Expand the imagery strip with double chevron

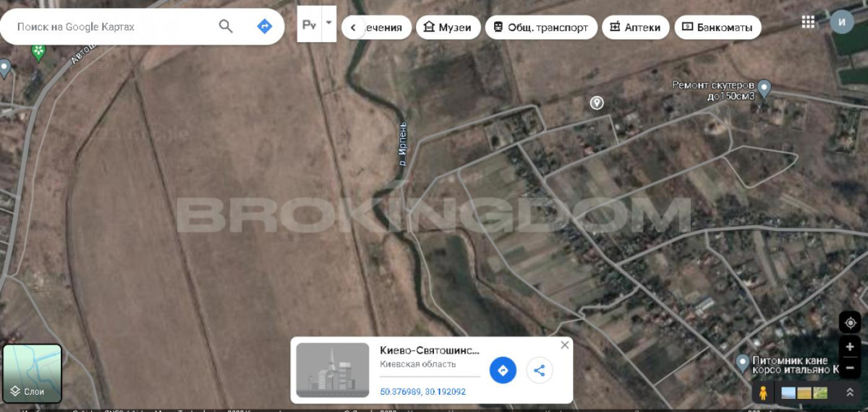pyautogui.click(x=849, y=392)
